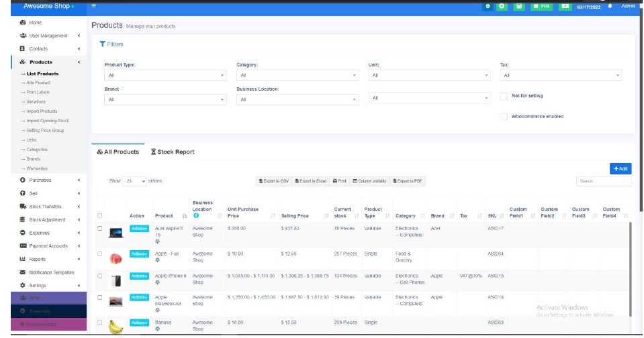Open Actions dropdown for Apple - Fuji

tap(138, 254)
